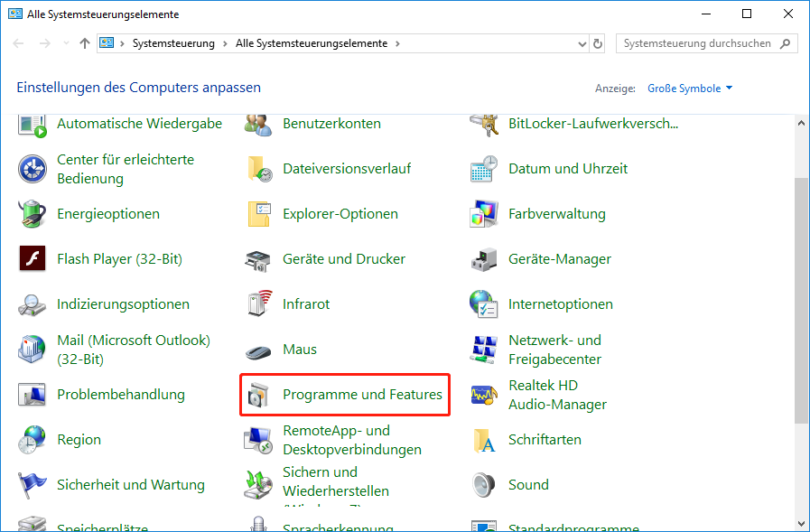Image resolution: width=810 pixels, height=532 pixels.
Task: Open Internetoptionen link
Action: pos(561,304)
